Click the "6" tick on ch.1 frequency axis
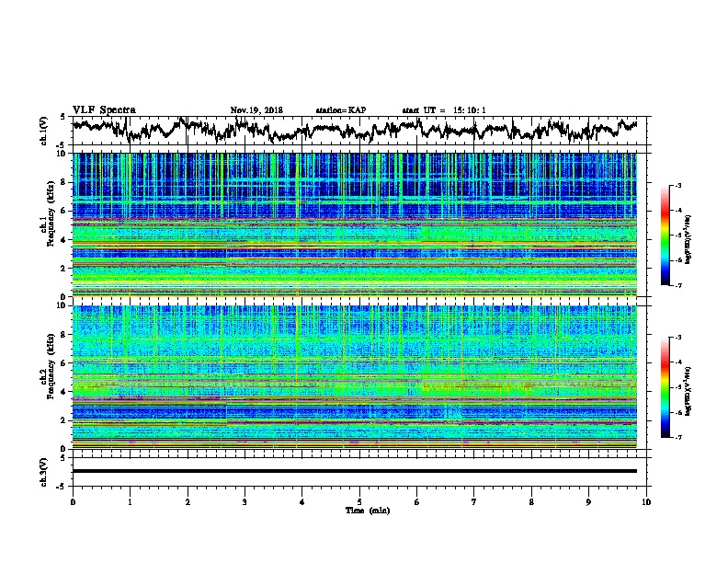The image size is (728, 563). tap(64, 211)
